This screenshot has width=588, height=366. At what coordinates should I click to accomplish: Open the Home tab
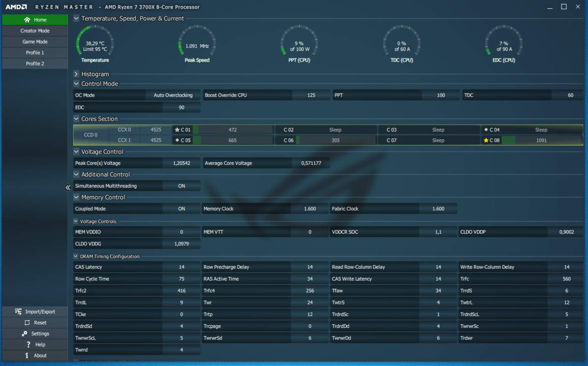click(35, 20)
